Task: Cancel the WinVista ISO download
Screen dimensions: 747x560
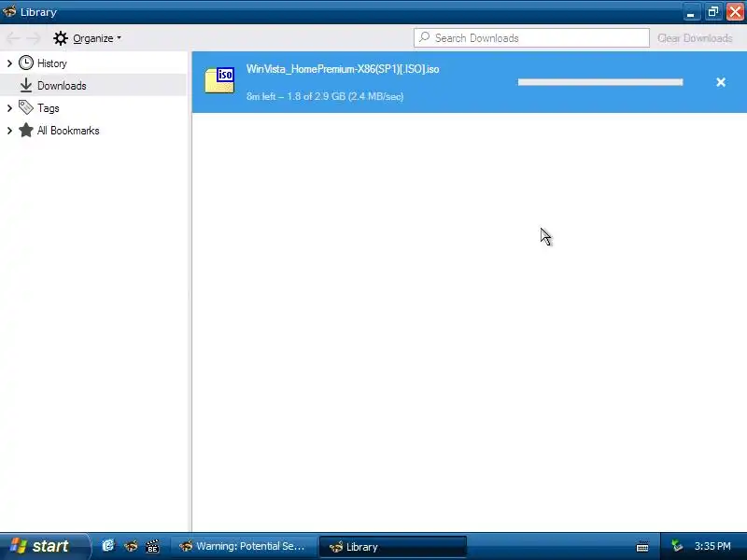Action: tap(721, 82)
